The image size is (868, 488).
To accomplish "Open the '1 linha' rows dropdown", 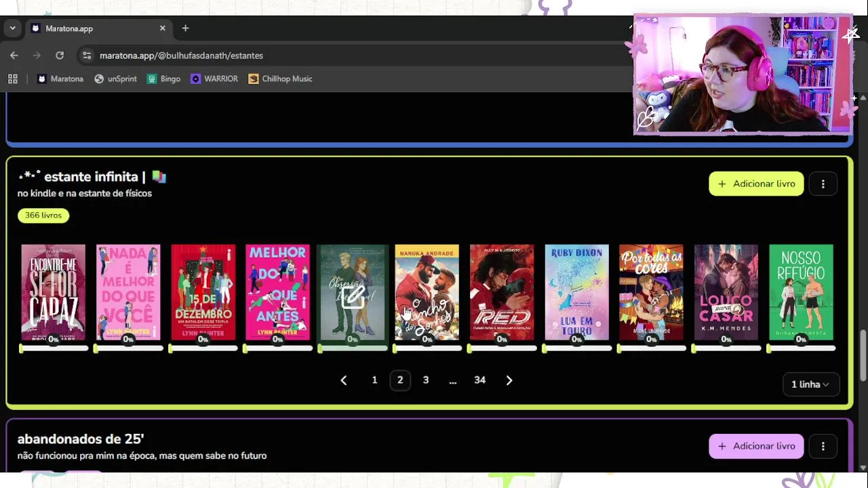I will tap(810, 384).
